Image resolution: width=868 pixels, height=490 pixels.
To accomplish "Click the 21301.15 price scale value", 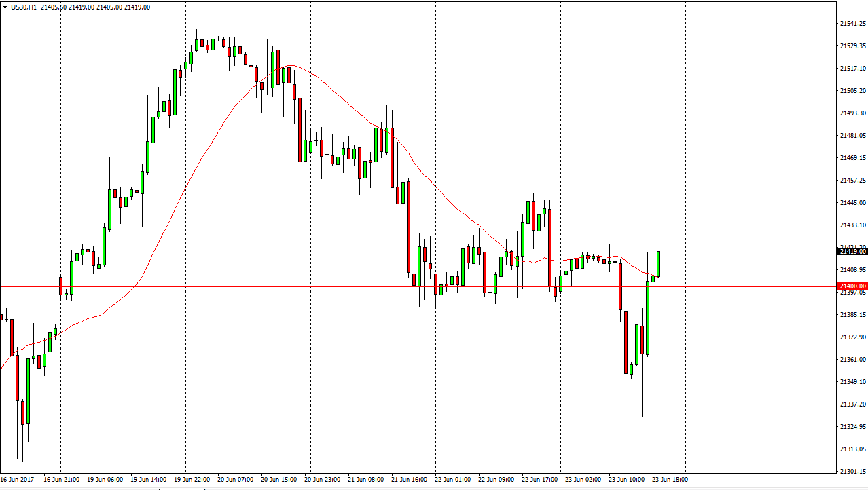I will click(x=852, y=471).
